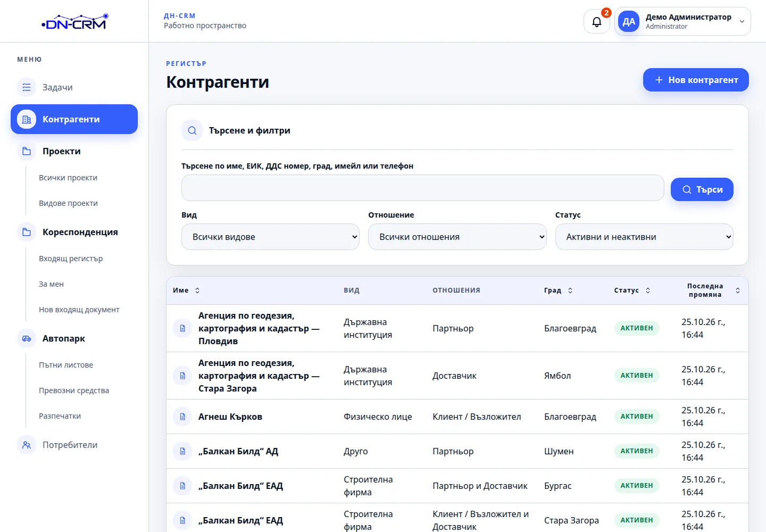Viewport: 766px width, 532px height.
Task: Click the Контрагенти building icon
Action: click(27, 119)
